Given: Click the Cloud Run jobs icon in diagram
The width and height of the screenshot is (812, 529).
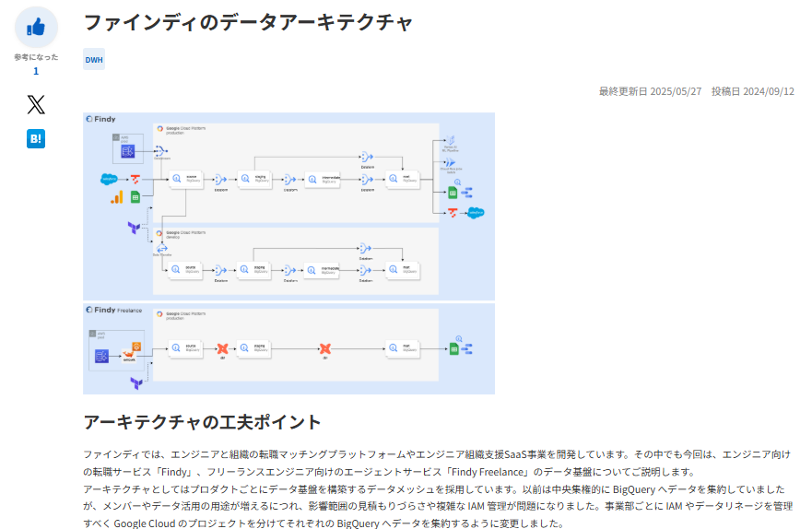Looking at the screenshot, I should 451,162.
